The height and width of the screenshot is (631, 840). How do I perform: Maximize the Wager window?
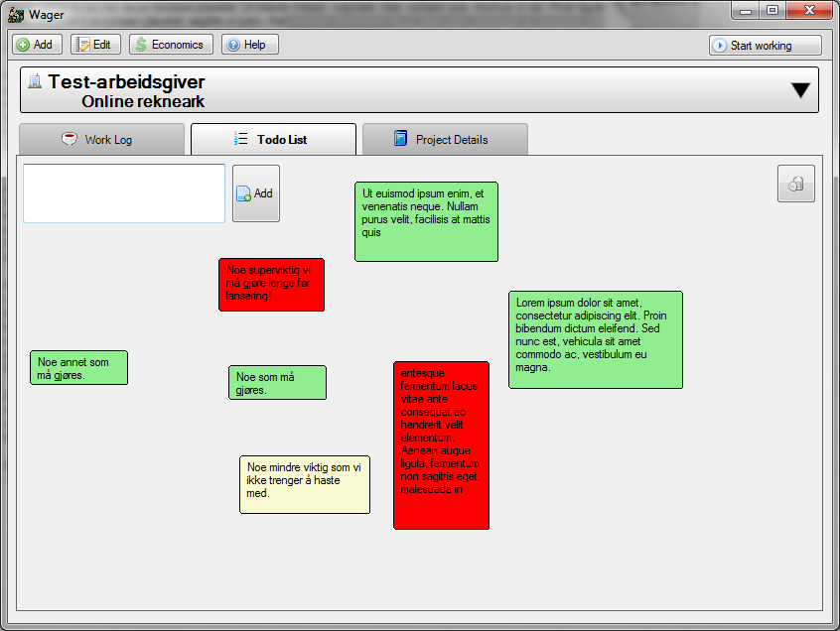pos(771,10)
